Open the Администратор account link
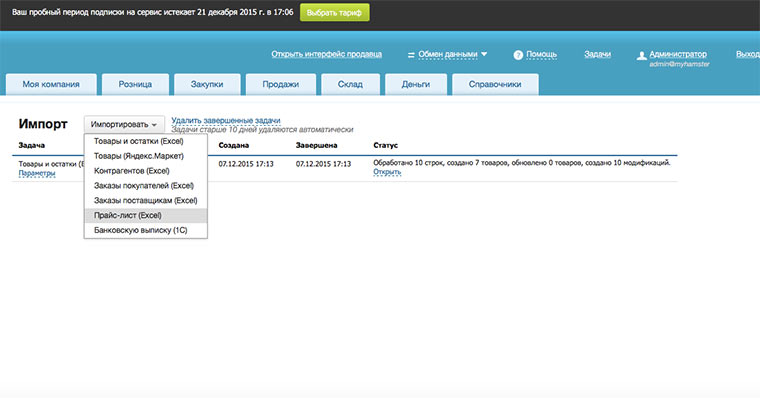 (x=678, y=54)
